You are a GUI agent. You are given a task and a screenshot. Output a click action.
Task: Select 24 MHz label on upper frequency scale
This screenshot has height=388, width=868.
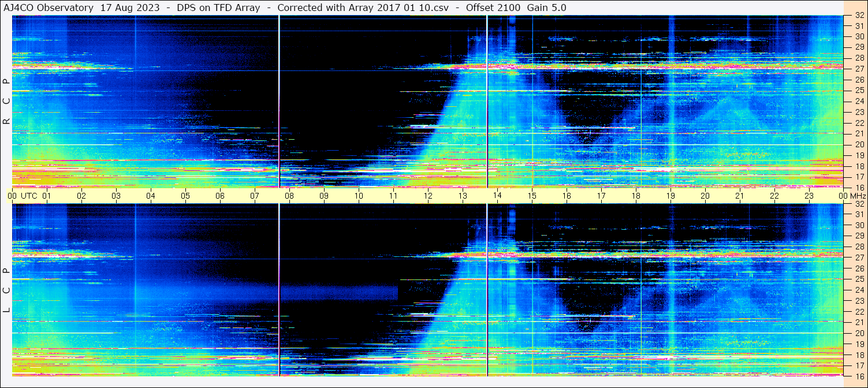pos(859,101)
